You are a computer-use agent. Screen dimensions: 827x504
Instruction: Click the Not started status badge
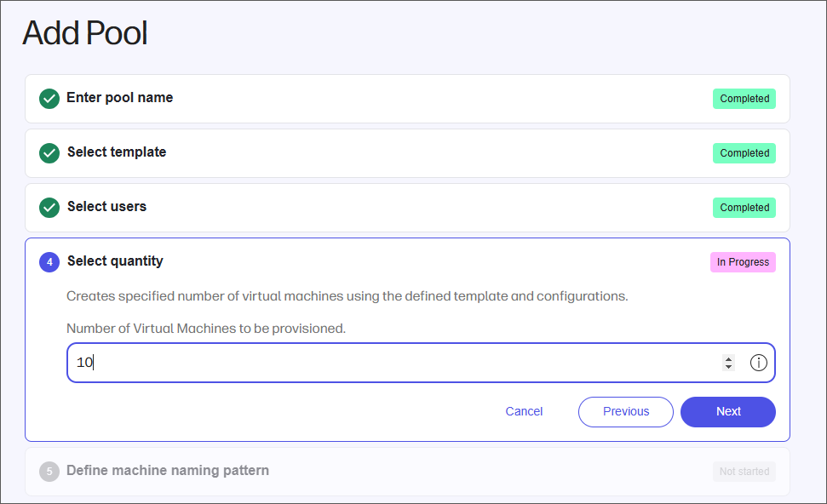point(744,472)
